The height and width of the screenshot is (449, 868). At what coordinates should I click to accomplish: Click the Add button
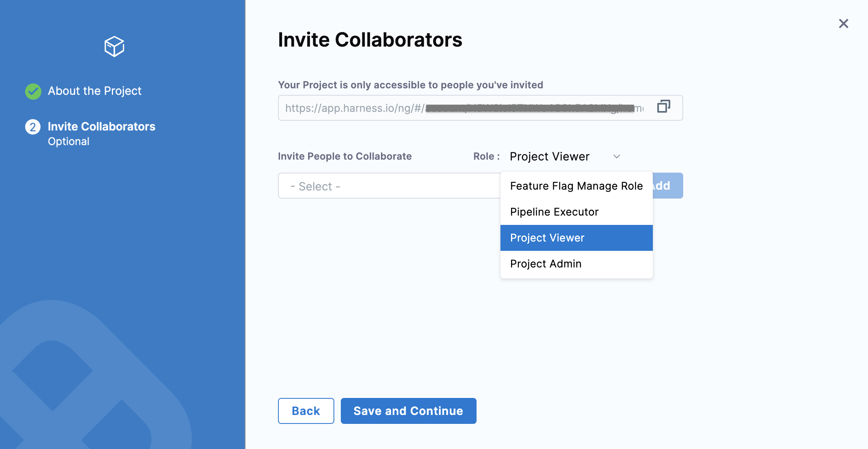(668, 186)
